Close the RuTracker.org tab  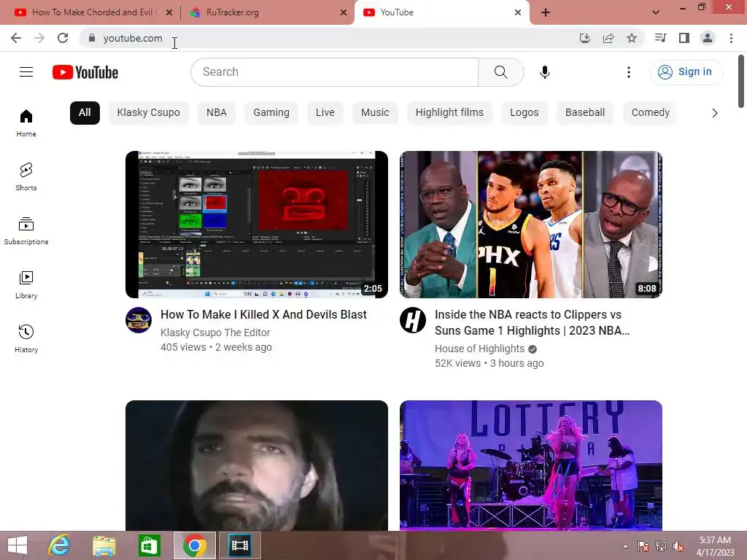tap(344, 12)
